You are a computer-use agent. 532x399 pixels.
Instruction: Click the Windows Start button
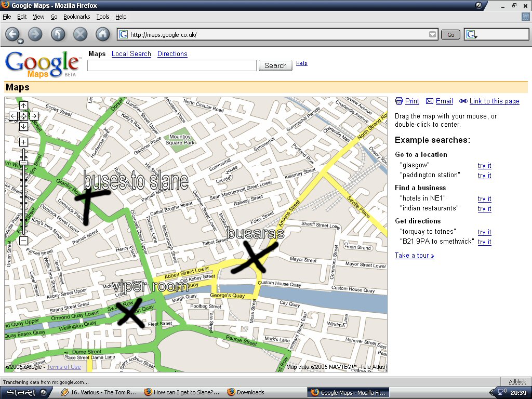[x=25, y=393]
